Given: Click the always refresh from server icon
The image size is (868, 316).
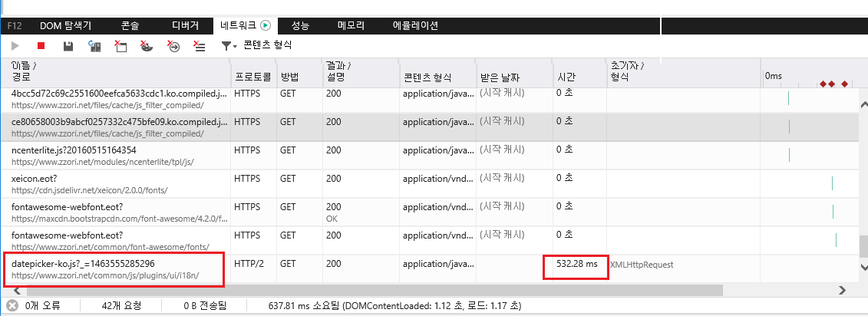Looking at the screenshot, I should pyautogui.click(x=94, y=46).
